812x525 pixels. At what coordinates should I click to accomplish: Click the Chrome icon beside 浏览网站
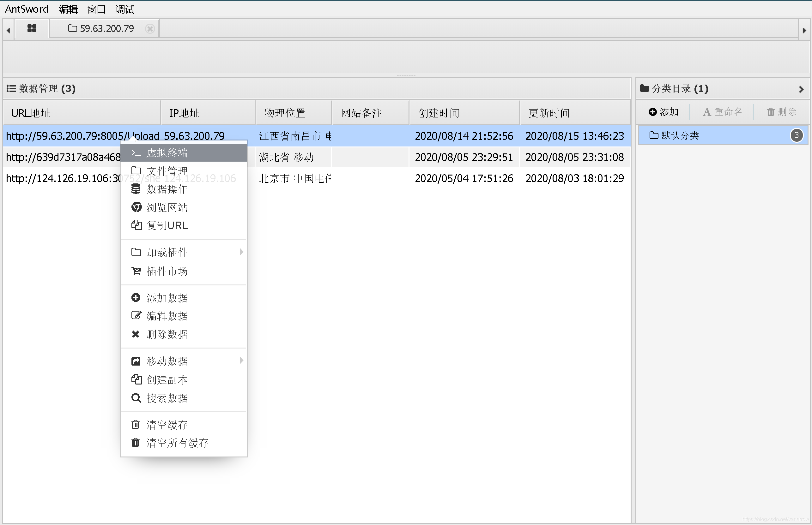click(x=136, y=207)
